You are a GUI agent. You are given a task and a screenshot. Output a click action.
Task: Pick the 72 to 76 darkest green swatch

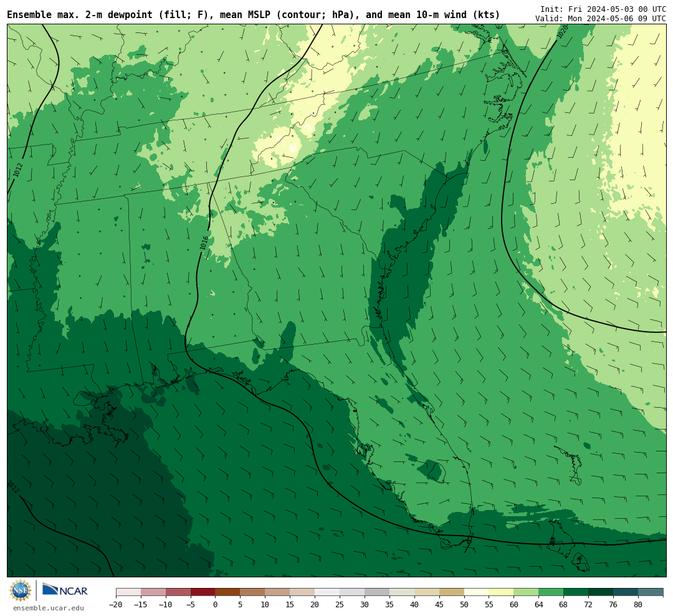601,592
